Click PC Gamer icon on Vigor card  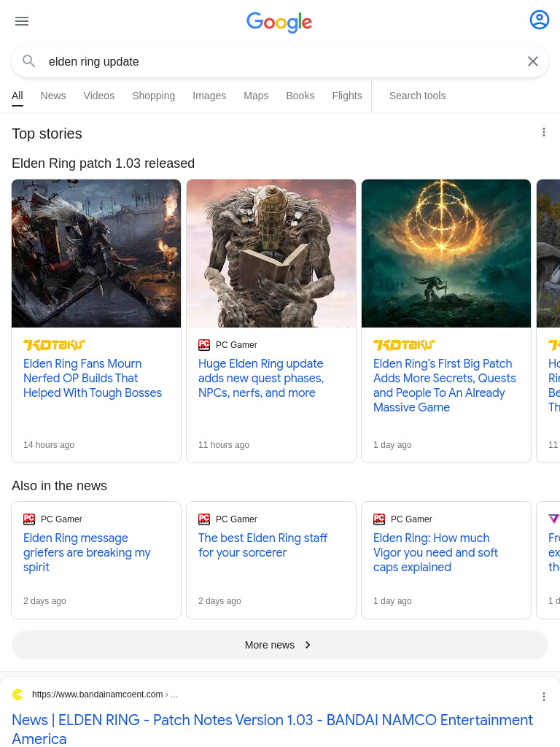pos(379,519)
